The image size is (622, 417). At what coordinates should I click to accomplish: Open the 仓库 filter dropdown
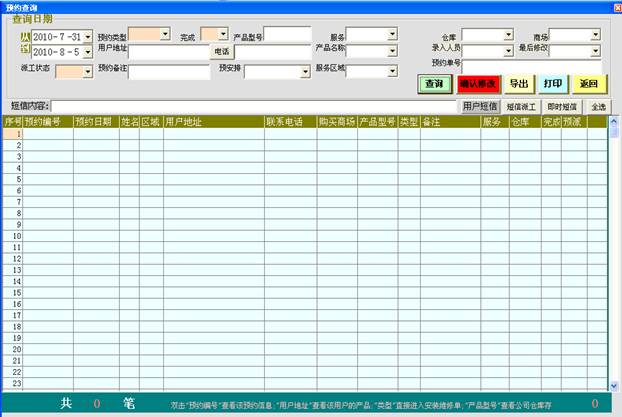click(x=509, y=35)
